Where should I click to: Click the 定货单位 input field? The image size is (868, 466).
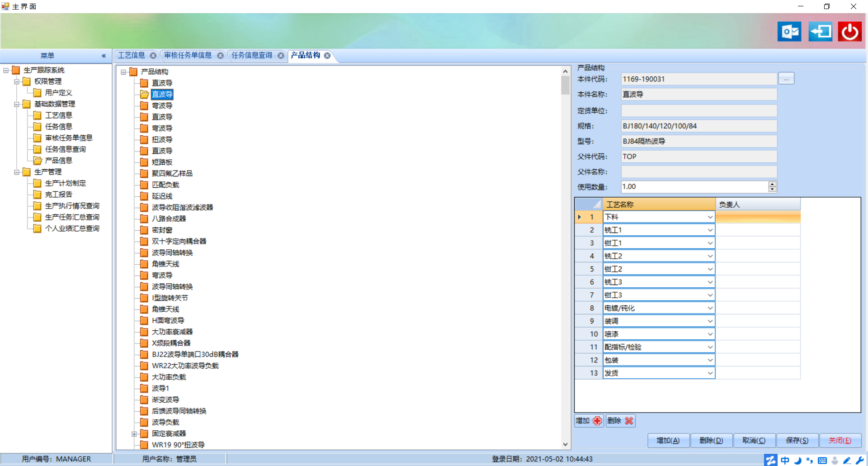click(699, 111)
